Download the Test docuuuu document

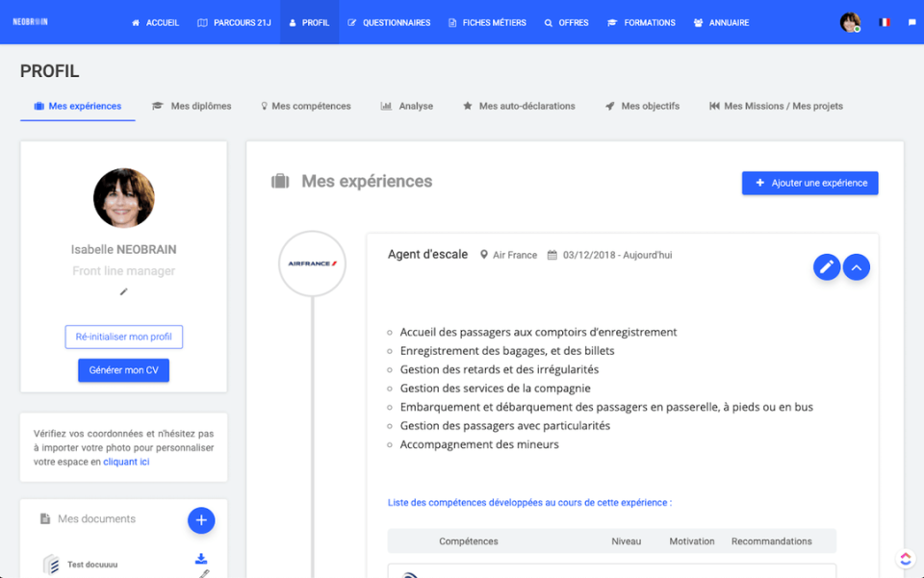201,559
